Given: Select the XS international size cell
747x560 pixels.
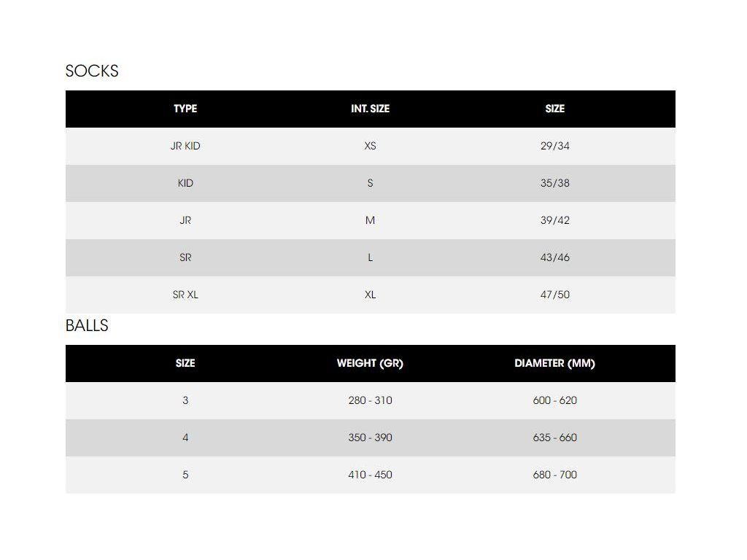Looking at the screenshot, I should click(370, 146).
